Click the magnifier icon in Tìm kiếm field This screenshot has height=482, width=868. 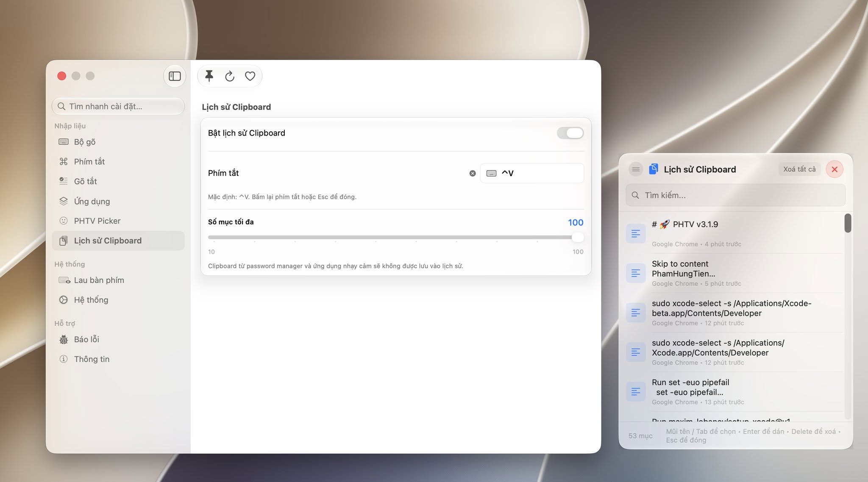[x=635, y=195]
